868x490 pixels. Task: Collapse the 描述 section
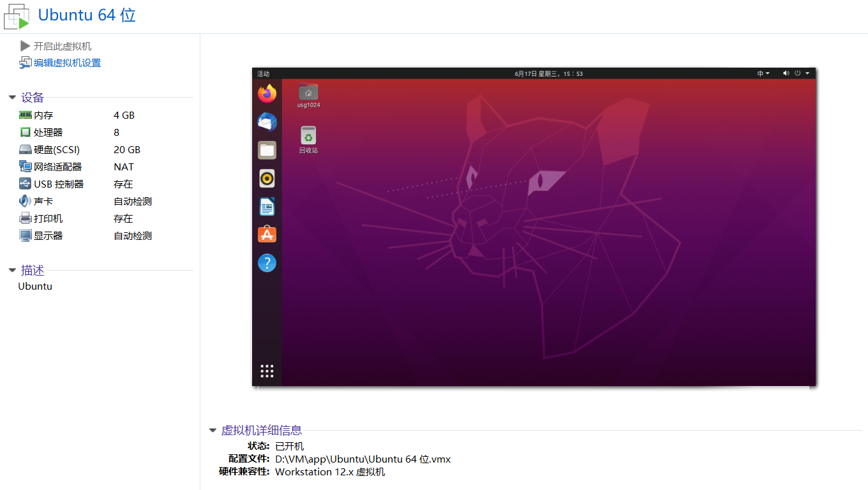click(12, 271)
